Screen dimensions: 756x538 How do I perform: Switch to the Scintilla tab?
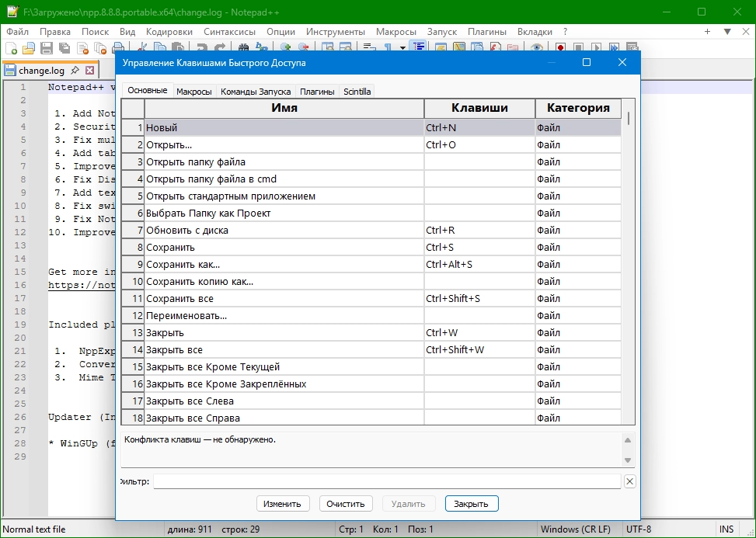357,92
